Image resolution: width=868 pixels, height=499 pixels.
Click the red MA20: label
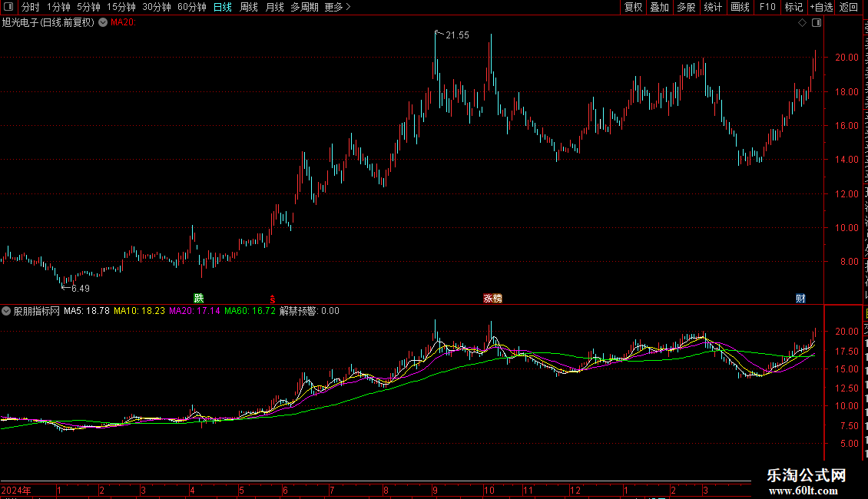[123, 23]
